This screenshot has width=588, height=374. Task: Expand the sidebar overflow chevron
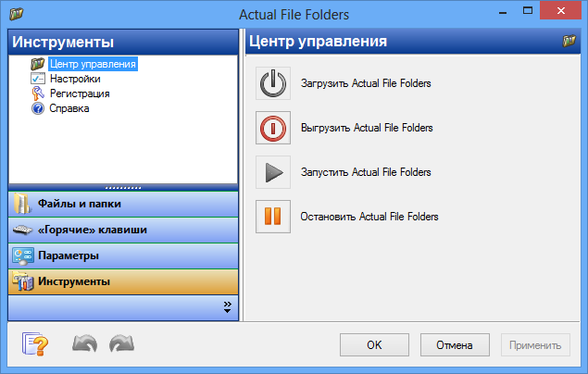[227, 306]
